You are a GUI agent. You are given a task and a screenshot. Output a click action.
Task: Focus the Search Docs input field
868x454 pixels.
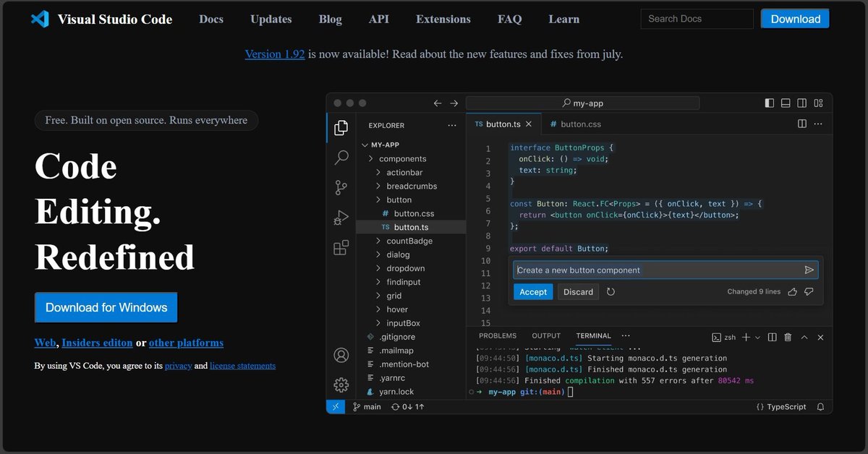[697, 19]
